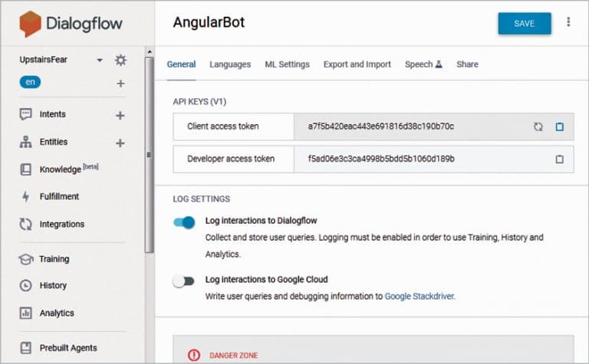Regenerate the client access token
589x364 pixels.
[538, 126]
